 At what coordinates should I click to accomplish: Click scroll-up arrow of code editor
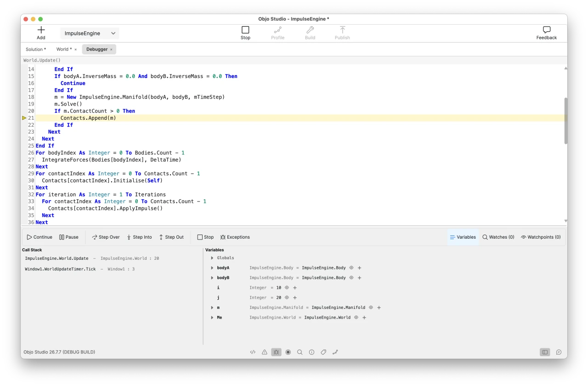pyautogui.click(x=565, y=68)
